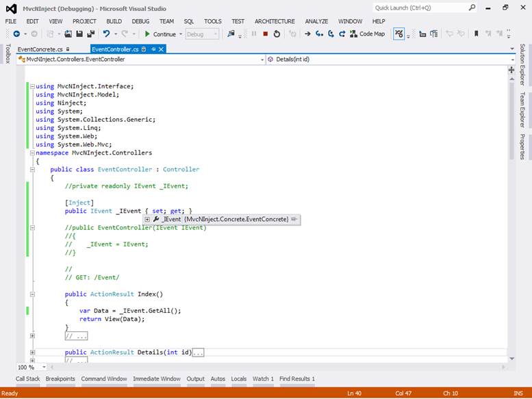Pin the _IEvent debug data tip
The height and width of the screenshot is (399, 532).
pyautogui.click(x=294, y=219)
